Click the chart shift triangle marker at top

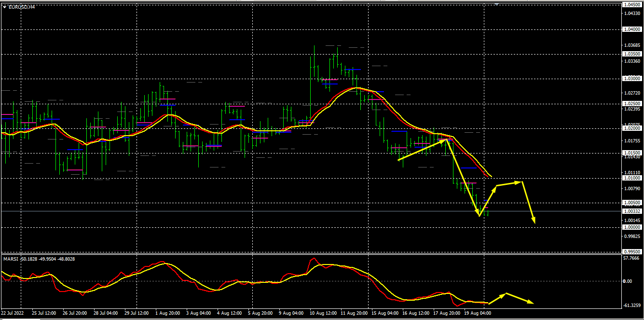pos(497,4)
